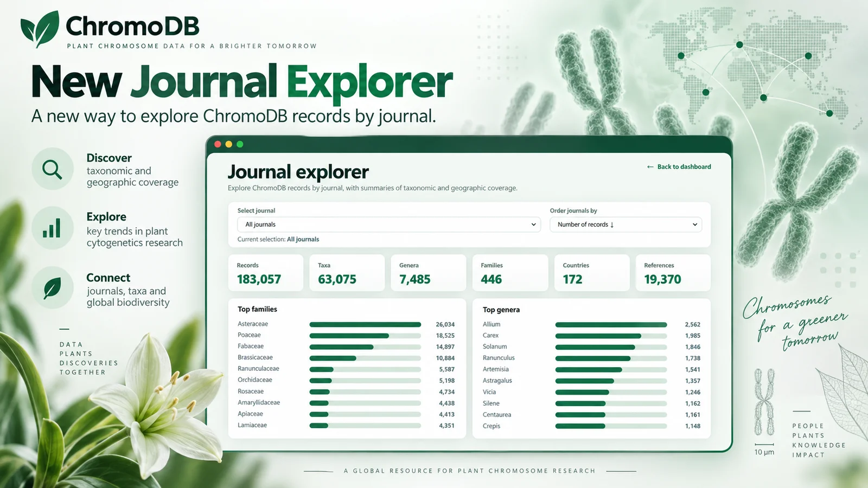This screenshot has width=868, height=488.
Task: Click the green window dot
Action: (240, 144)
